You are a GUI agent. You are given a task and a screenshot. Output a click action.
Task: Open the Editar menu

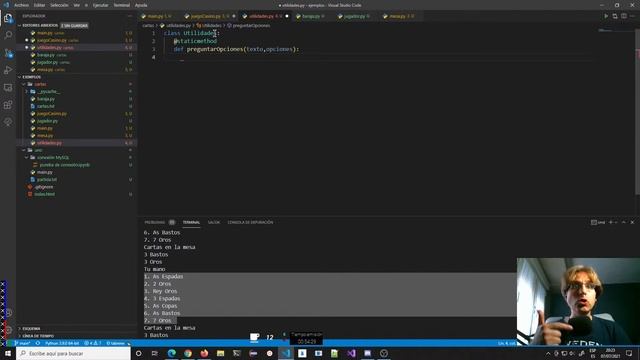coord(39,5)
